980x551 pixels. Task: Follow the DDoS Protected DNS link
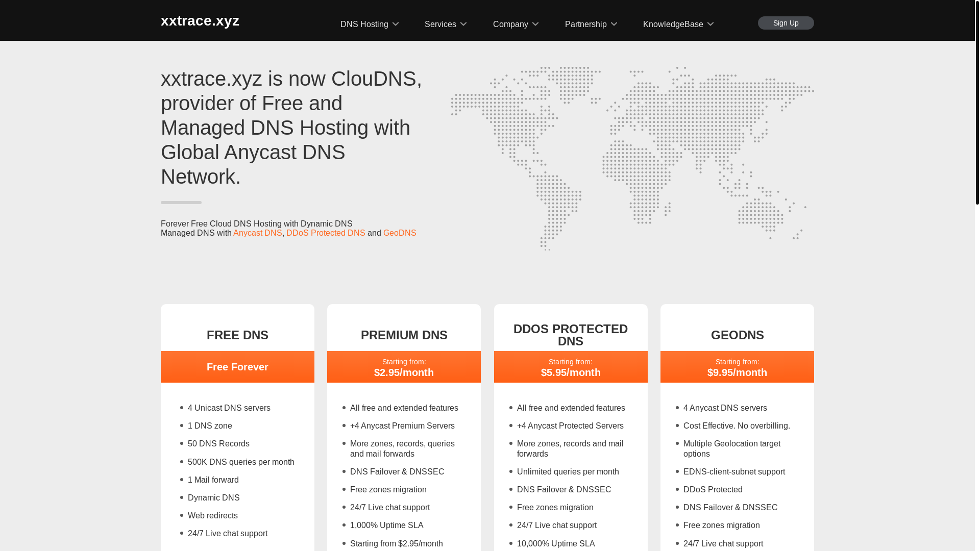(326, 233)
